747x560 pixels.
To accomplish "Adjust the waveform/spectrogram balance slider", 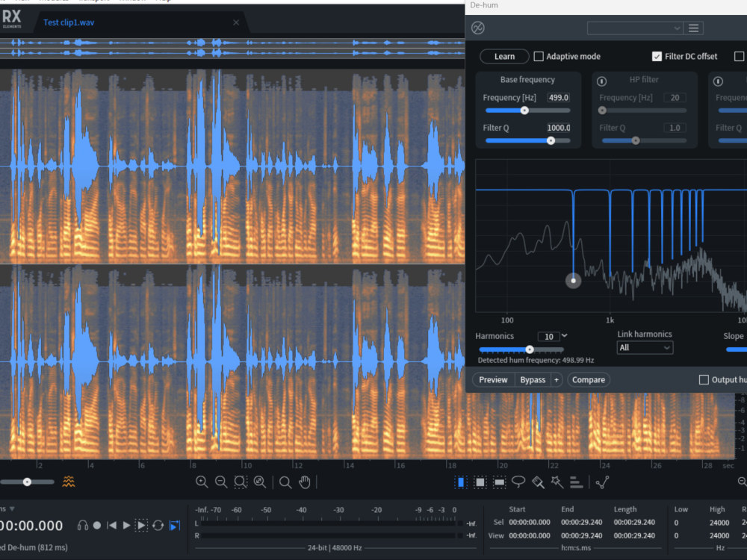I will [x=27, y=482].
